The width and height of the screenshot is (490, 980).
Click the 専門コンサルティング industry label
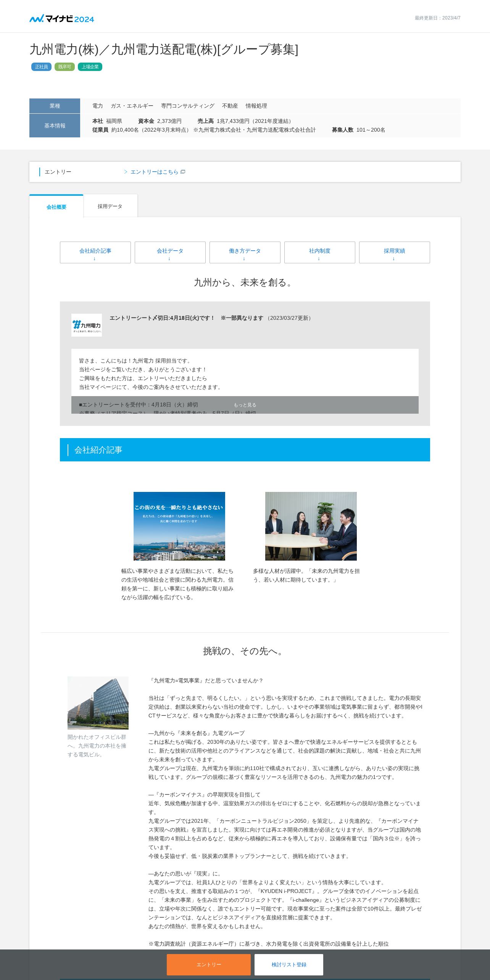(x=188, y=106)
